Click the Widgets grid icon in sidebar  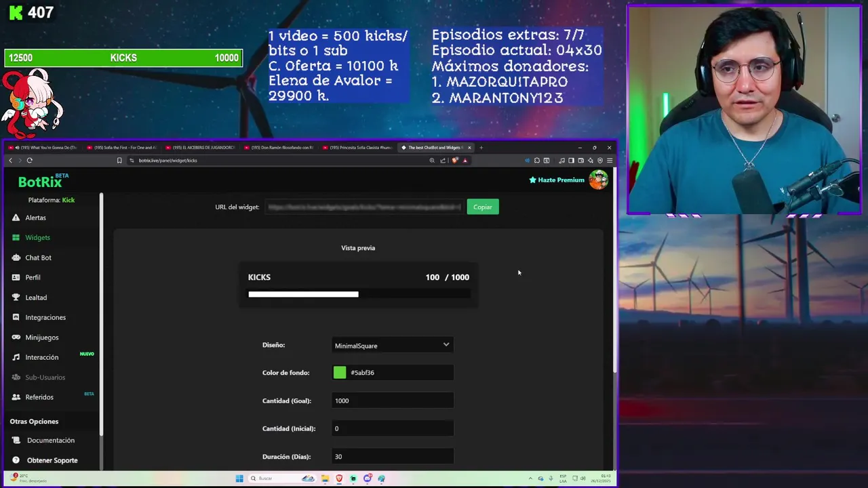[x=16, y=237]
